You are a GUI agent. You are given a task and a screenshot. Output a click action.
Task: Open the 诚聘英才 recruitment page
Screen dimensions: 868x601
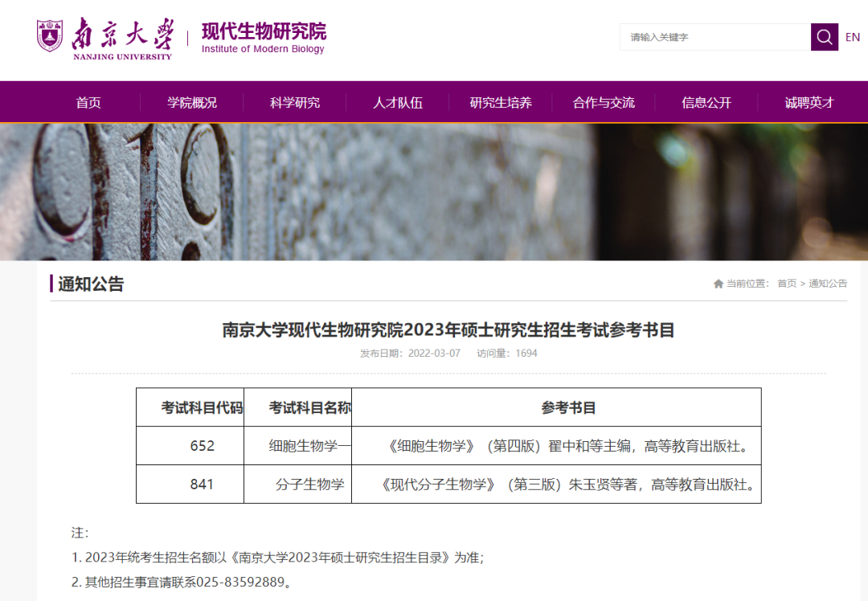click(x=808, y=102)
